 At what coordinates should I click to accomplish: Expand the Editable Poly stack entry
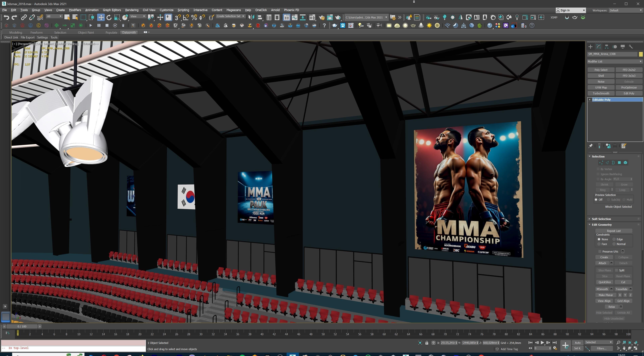click(590, 100)
